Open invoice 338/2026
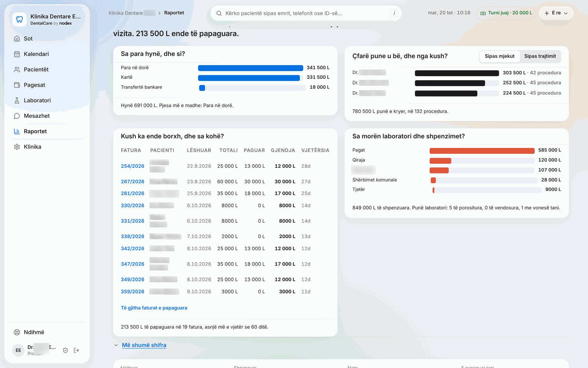This screenshot has height=368, width=588. point(133,237)
